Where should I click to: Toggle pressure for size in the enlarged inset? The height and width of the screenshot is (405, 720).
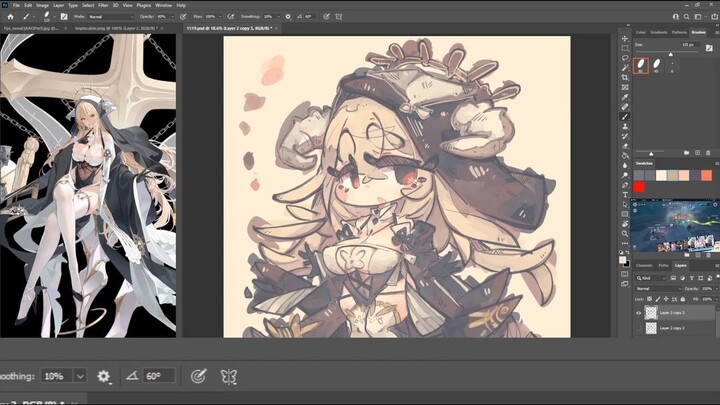click(x=198, y=377)
